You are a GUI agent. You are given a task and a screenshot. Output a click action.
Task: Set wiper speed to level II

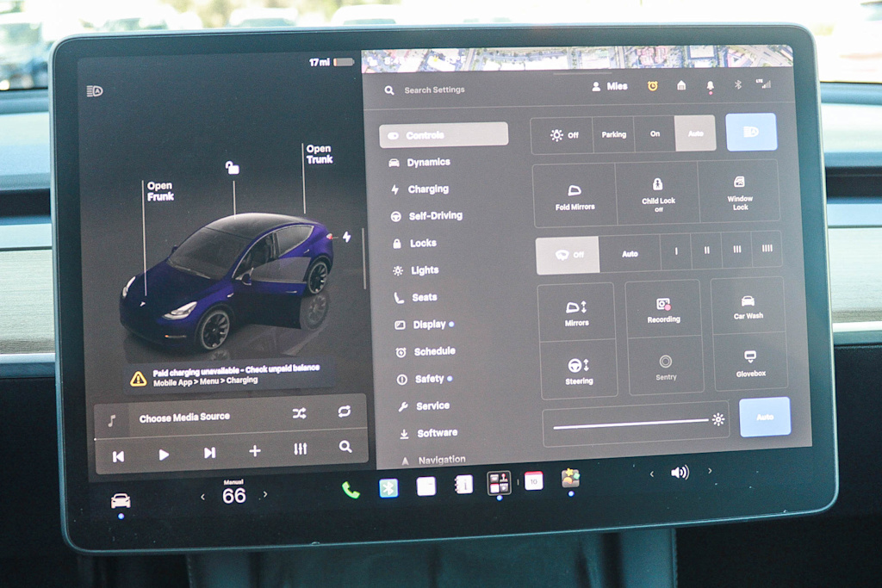(706, 251)
